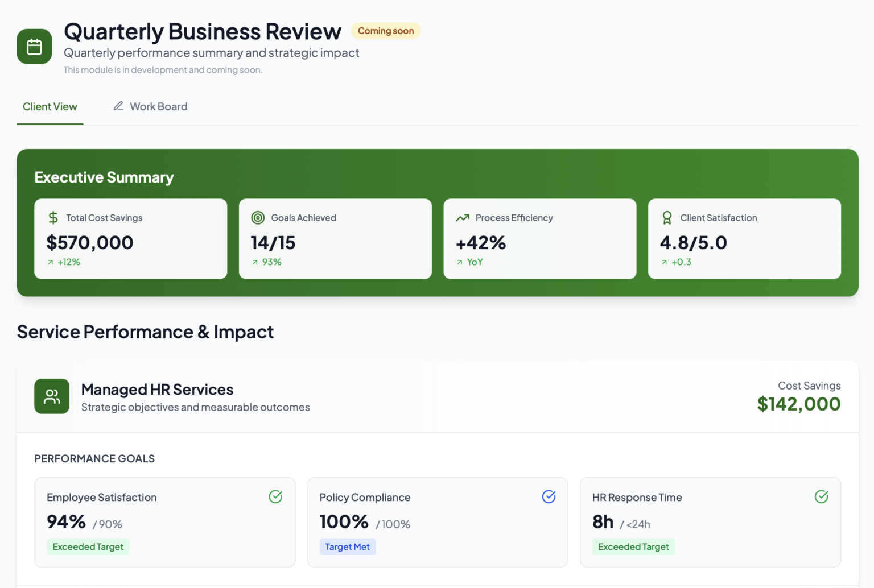Viewport: 874px width, 588px height.
Task: Click the Goals Achieved label
Action: [x=304, y=218]
